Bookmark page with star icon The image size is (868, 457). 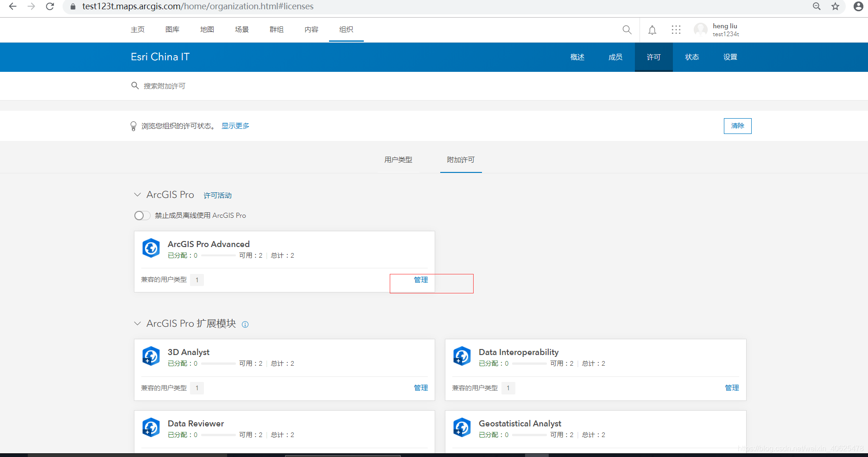[x=835, y=6]
